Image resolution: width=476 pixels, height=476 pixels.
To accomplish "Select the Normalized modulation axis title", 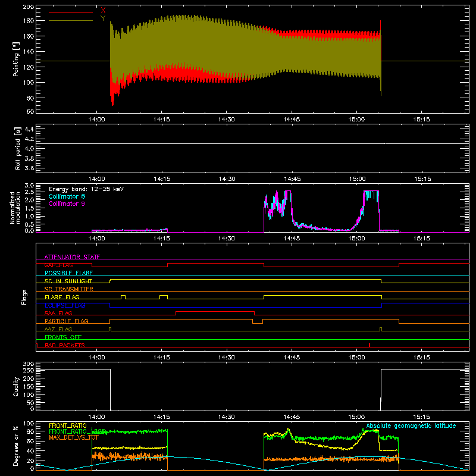I will [x=15, y=208].
